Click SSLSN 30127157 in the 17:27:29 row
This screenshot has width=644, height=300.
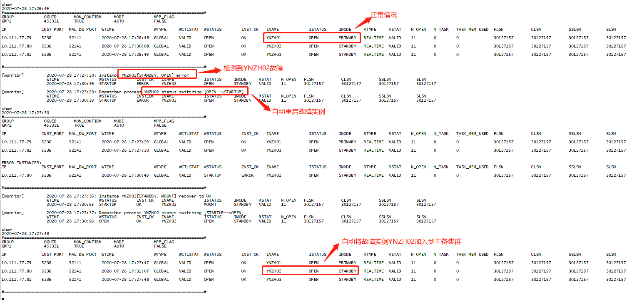[579, 142]
